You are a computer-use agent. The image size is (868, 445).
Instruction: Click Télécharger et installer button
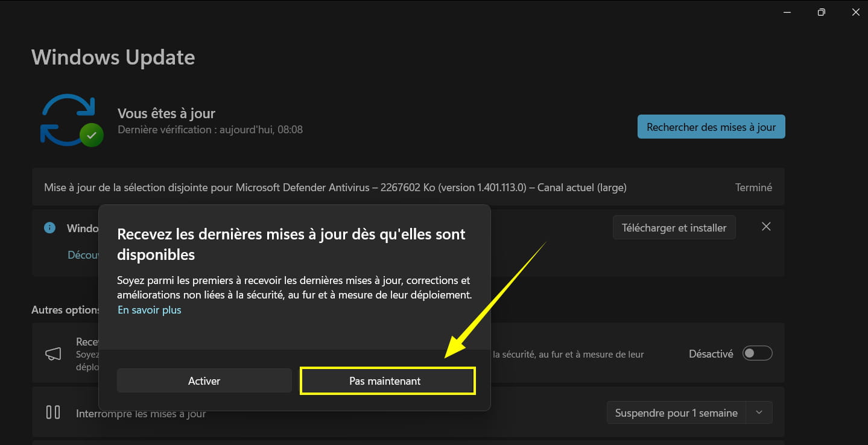click(x=674, y=228)
